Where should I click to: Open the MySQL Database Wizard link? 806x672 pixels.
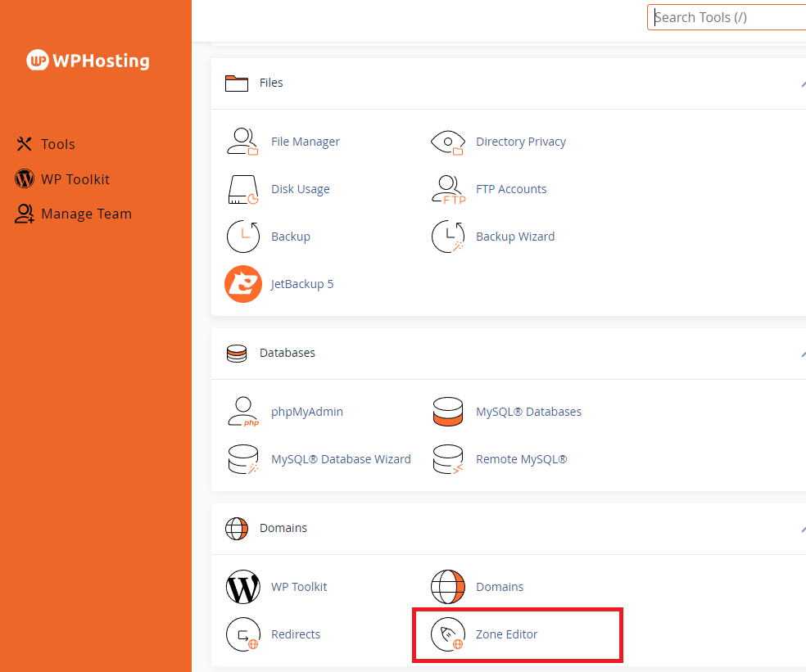(341, 459)
